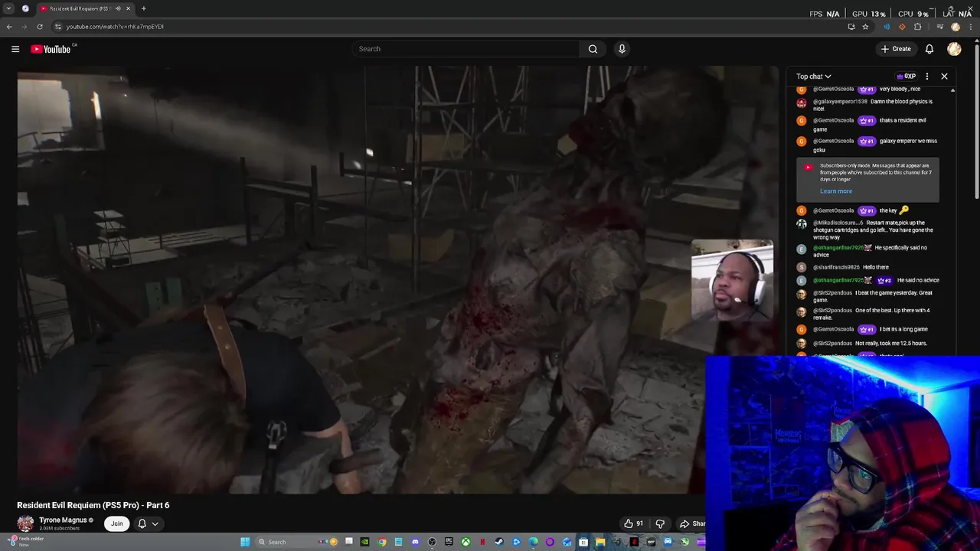Open the browser profile avatar
Viewport: 980px width, 551px height.
(x=955, y=27)
